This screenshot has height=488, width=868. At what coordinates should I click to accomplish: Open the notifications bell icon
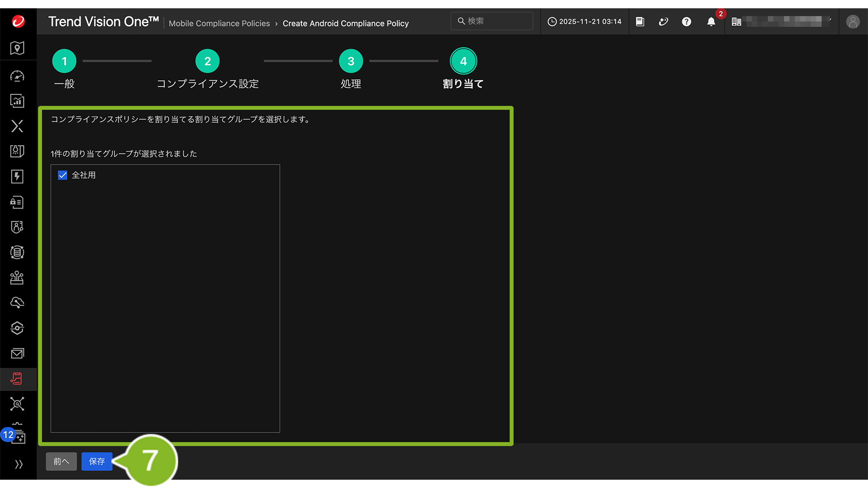711,22
